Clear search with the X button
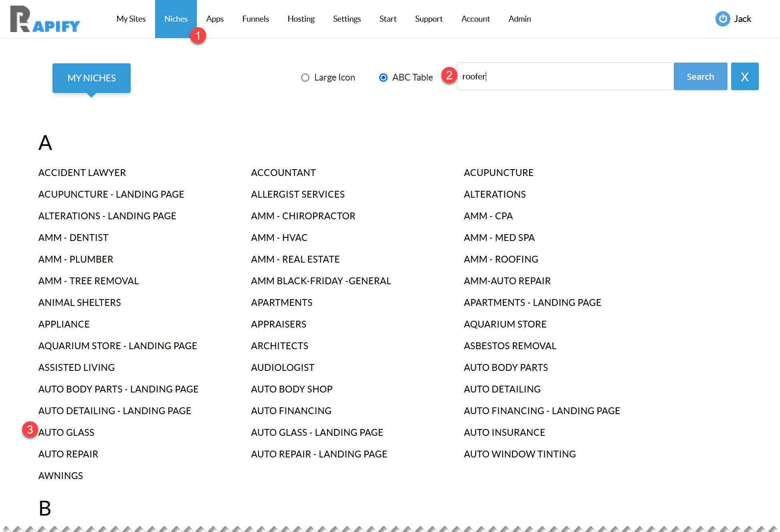The height and width of the screenshot is (532, 780). click(x=744, y=77)
